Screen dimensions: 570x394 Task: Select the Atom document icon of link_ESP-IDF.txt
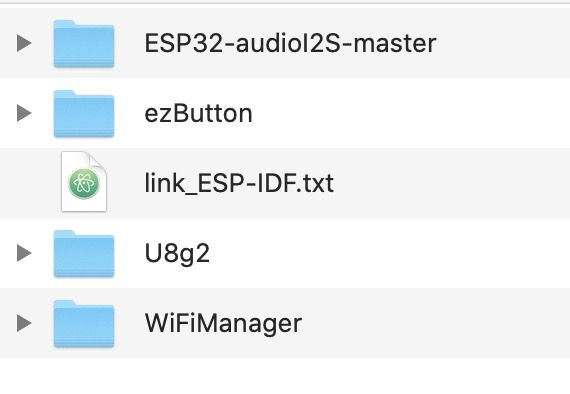coord(84,181)
